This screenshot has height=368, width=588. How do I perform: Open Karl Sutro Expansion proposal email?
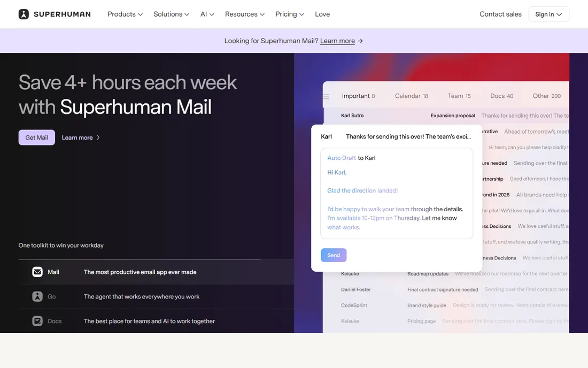click(x=446, y=116)
